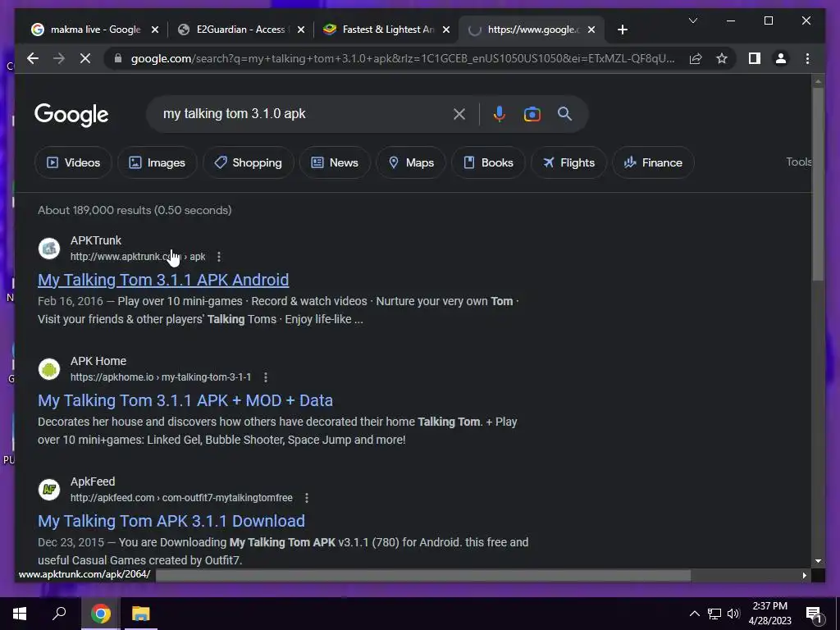Bookmark this page with the star icon

click(x=722, y=58)
